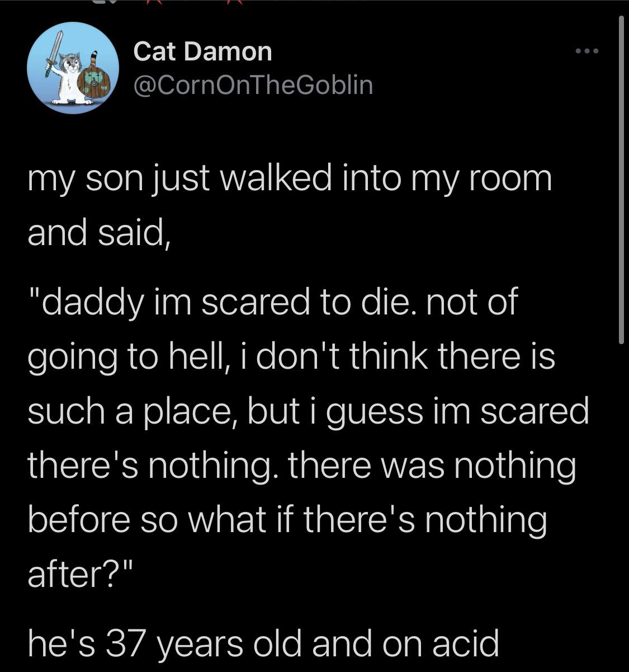Click the line "before so what if there's nothing"
This screenshot has width=629, height=672.
[x=287, y=519]
